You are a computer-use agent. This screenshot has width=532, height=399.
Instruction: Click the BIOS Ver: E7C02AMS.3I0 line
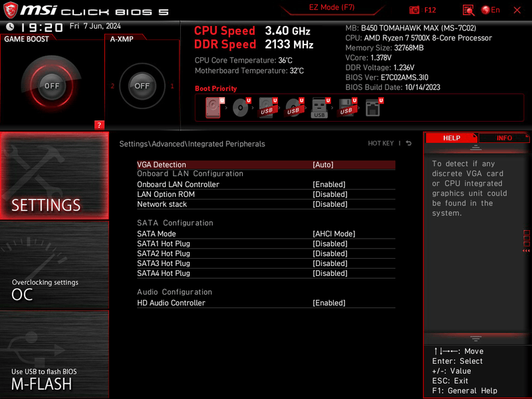pos(387,77)
